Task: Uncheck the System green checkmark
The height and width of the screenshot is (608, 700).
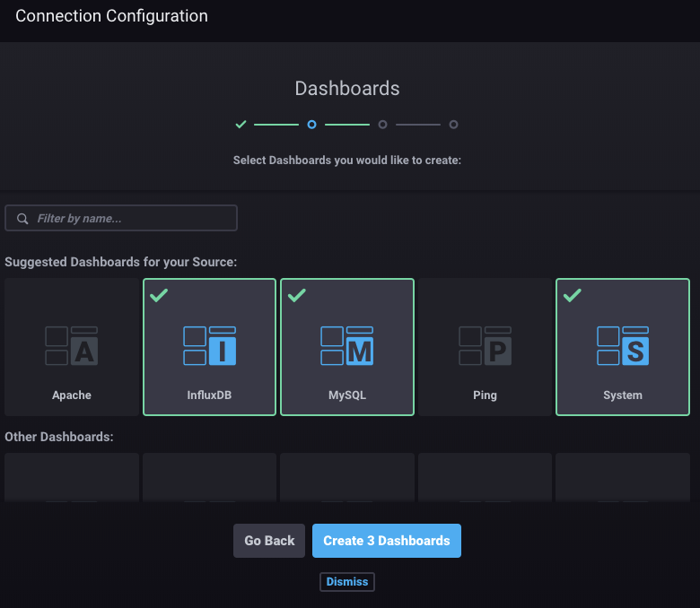Action: (x=573, y=295)
